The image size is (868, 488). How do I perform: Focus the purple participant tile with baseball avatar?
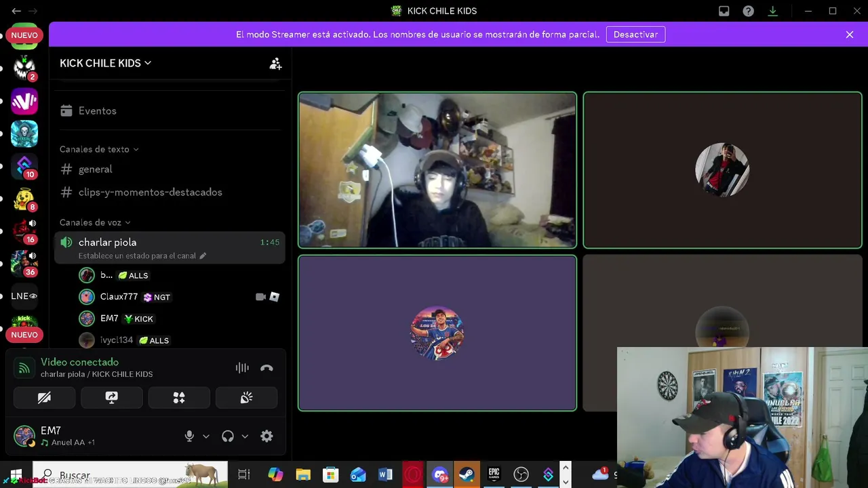tap(437, 333)
